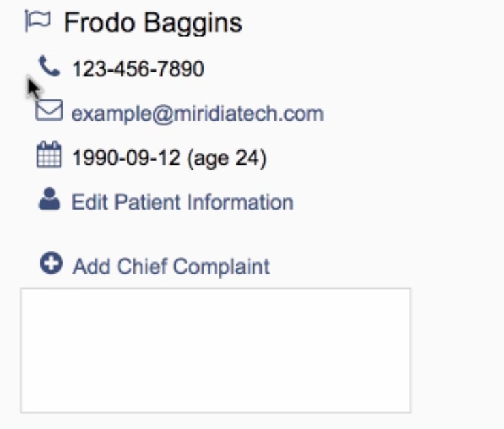504x429 pixels.
Task: Choose Add Chief Complaint
Action: pyautogui.click(x=171, y=267)
